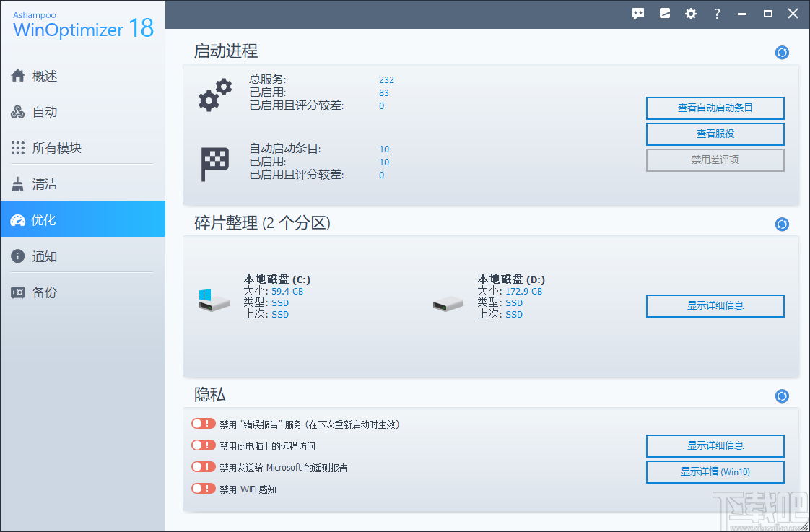Viewport: 810px width, 532px height.
Task: Open the feedback speech bubble icon
Action: coord(638,13)
